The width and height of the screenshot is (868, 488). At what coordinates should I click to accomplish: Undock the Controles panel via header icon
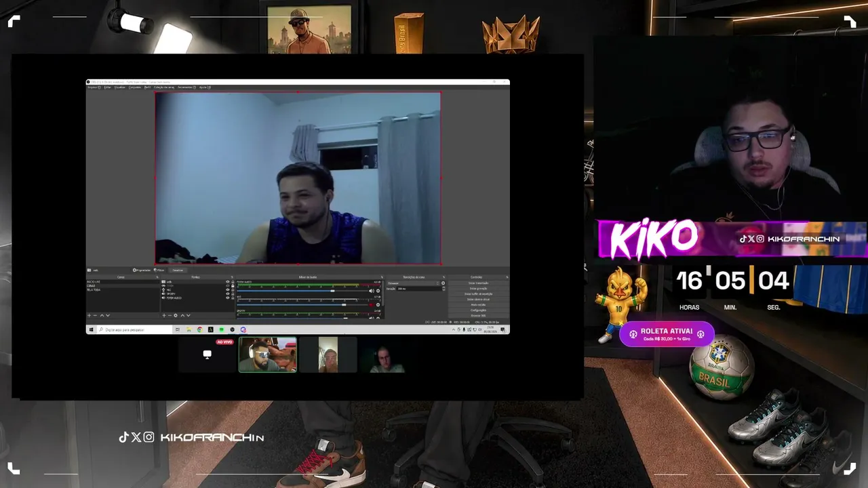[507, 277]
